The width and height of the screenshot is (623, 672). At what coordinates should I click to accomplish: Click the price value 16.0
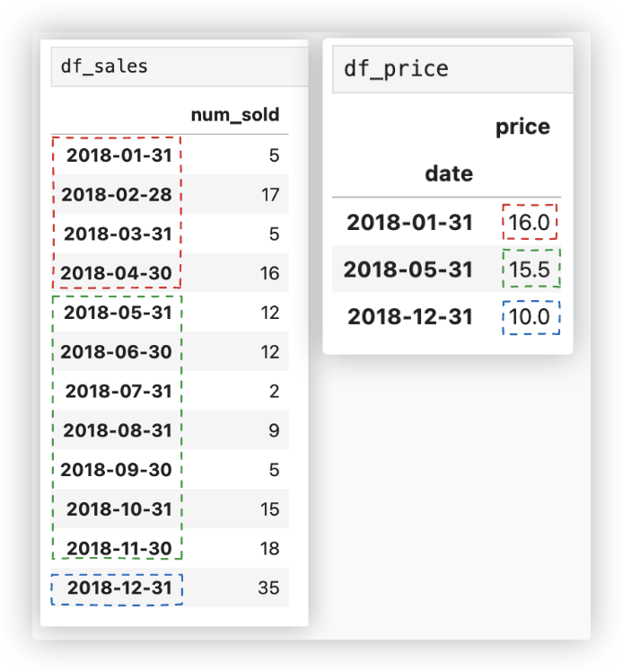point(529,222)
